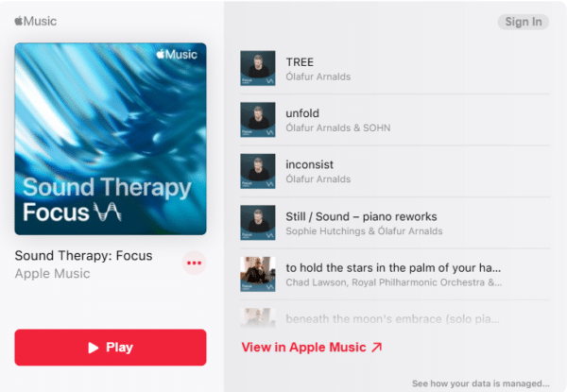Click the Play button

(x=111, y=348)
